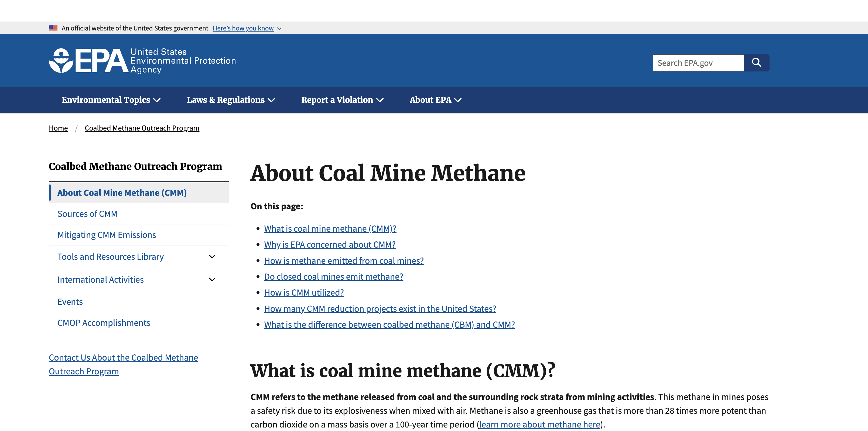Click the 'About Coal Mine Methane' page title
Screen dimensions: 868x431
pyautogui.click(x=388, y=173)
